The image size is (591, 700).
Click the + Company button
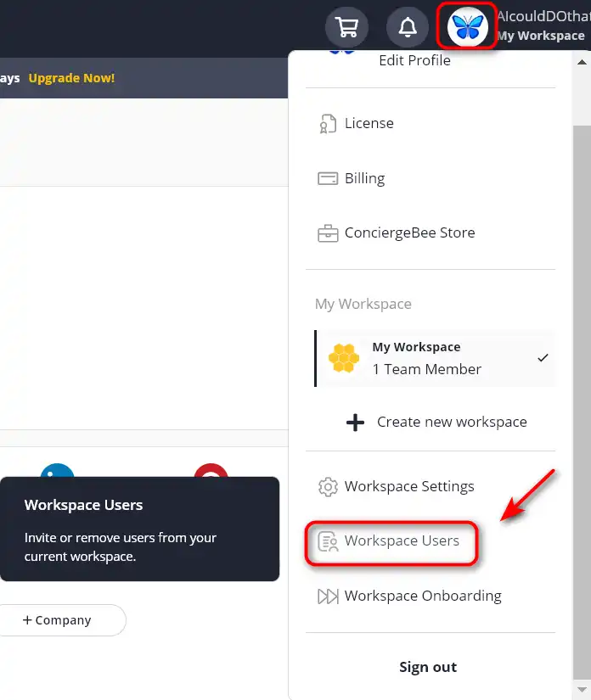[x=62, y=620]
